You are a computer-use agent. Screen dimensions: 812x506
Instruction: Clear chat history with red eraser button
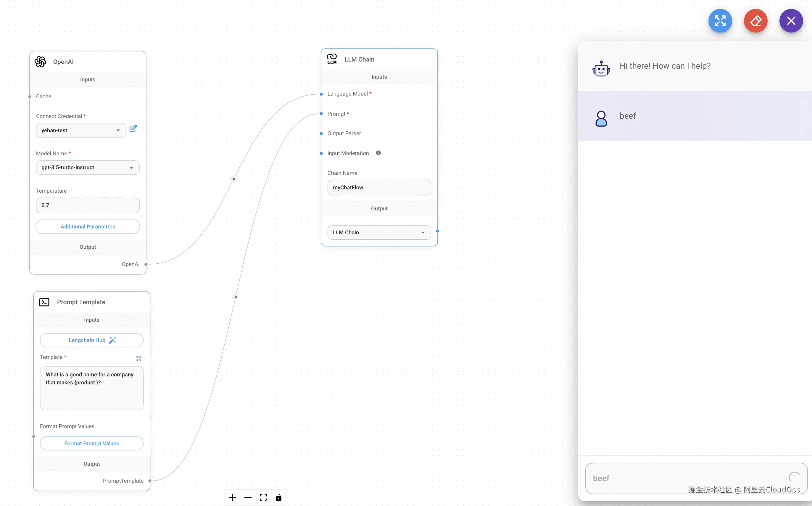(x=755, y=21)
